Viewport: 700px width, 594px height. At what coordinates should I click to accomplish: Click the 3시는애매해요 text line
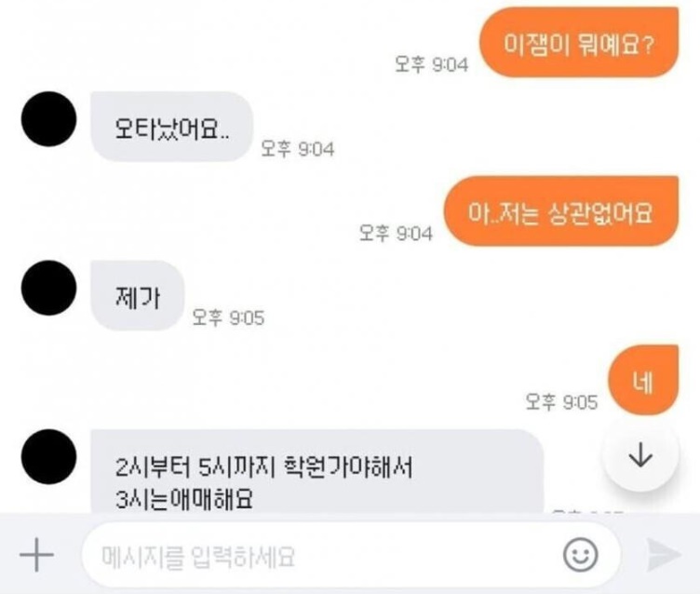pos(184,499)
